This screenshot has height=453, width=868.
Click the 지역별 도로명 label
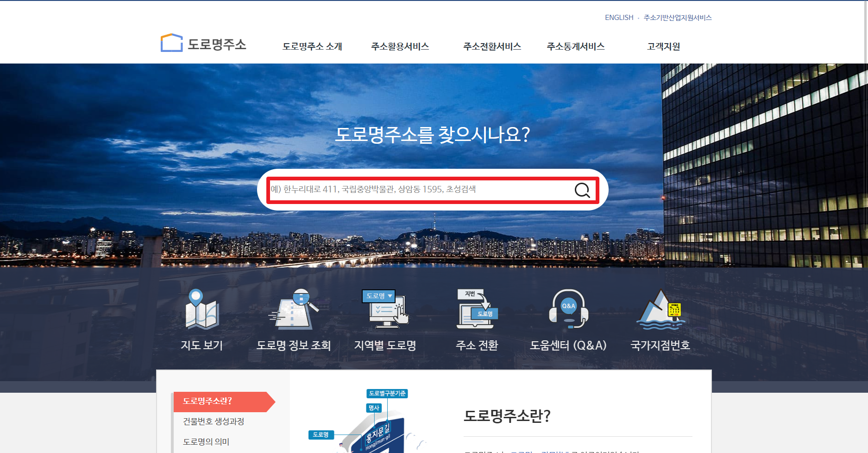(x=385, y=345)
